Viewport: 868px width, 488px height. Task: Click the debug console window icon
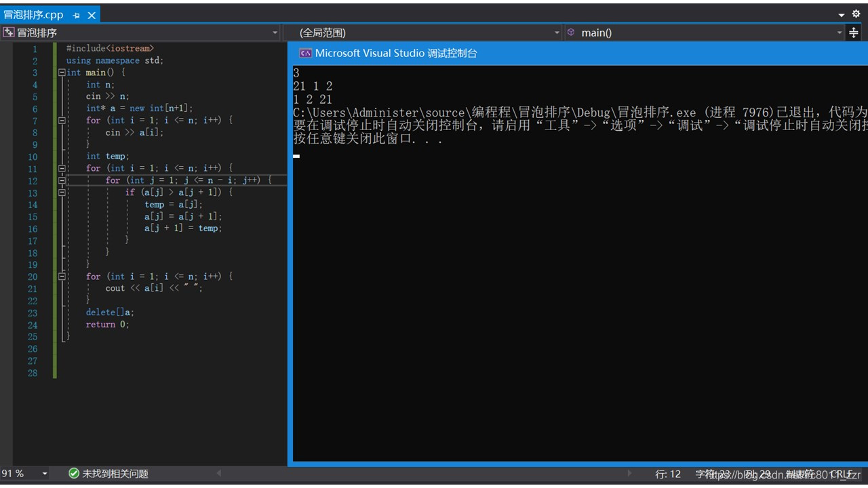click(x=305, y=53)
